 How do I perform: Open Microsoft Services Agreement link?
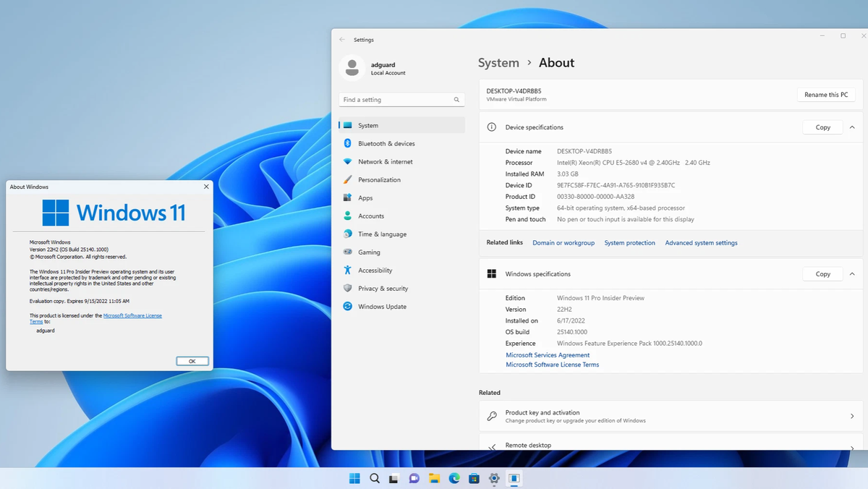548,355
